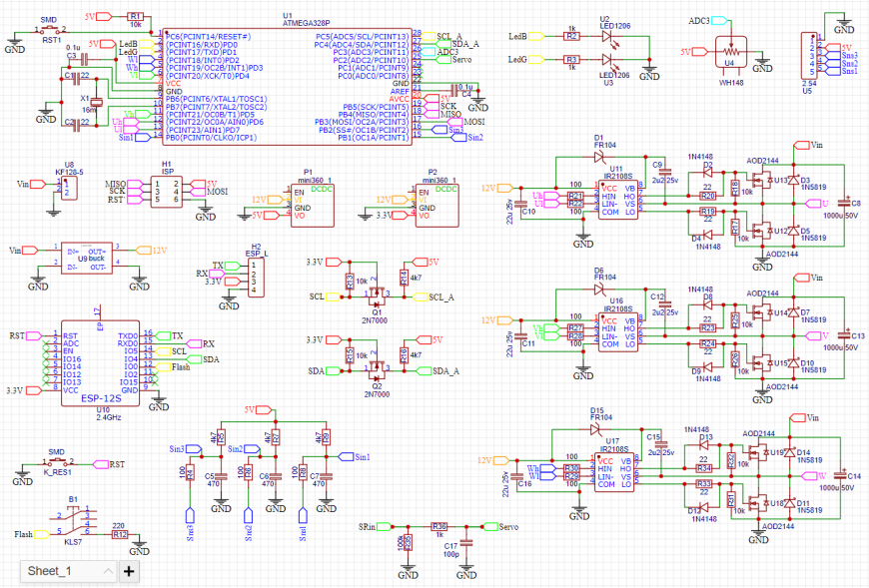Viewport: 869px width, 588px height.
Task: Select the ATMEGA328P U1 chip symbol
Action: [x=287, y=87]
